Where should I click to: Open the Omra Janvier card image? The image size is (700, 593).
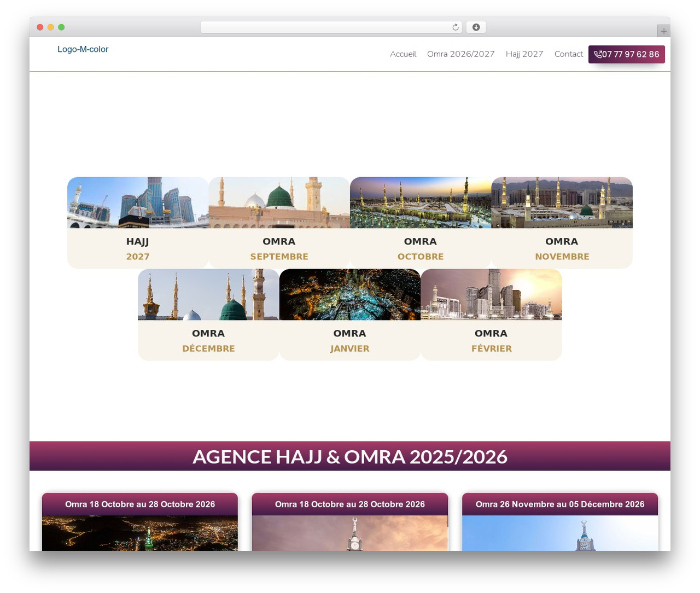click(350, 294)
